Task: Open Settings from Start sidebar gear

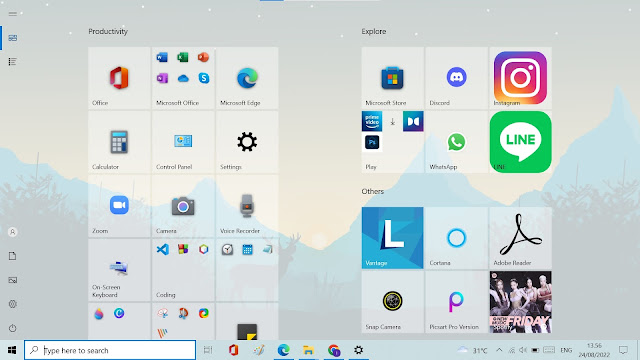Action: click(x=13, y=304)
